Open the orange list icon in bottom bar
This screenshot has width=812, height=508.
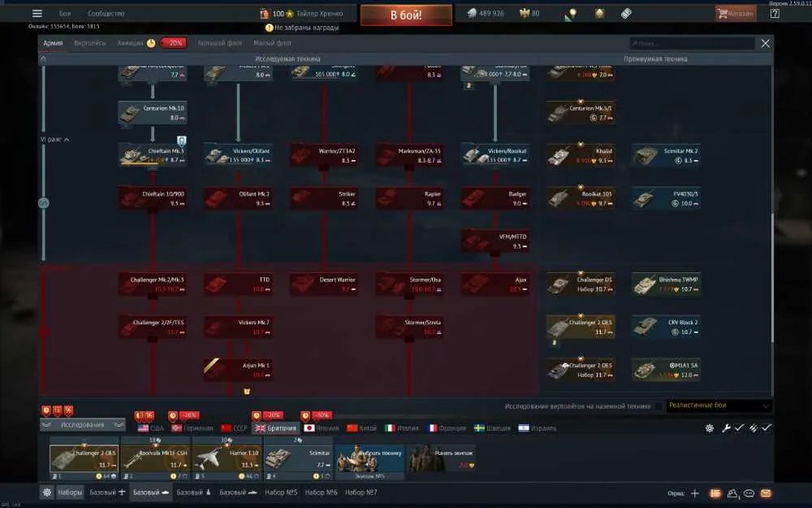[715, 493]
